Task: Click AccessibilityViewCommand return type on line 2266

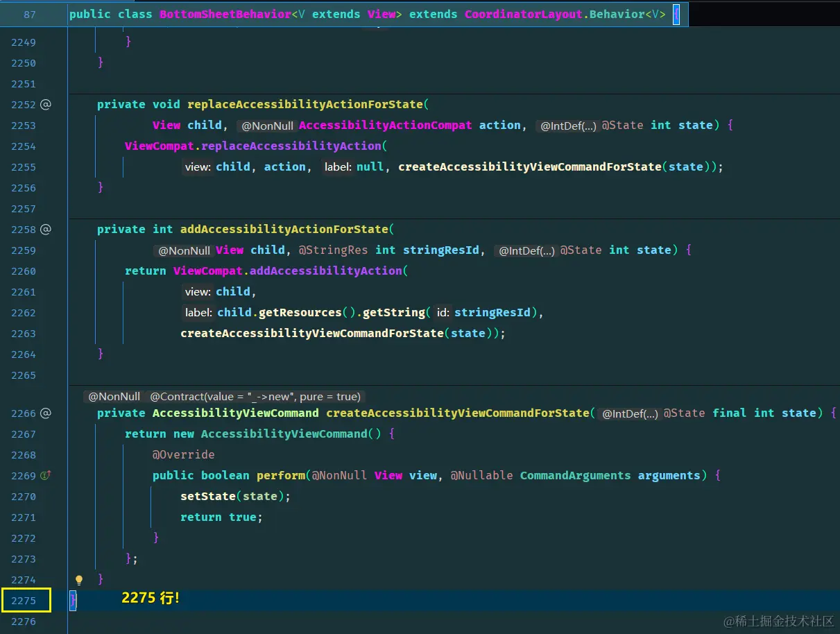Action: tap(236, 413)
